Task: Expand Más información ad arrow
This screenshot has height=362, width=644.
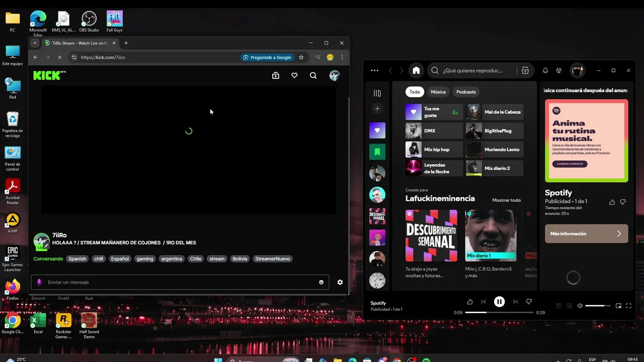Action: (619, 234)
